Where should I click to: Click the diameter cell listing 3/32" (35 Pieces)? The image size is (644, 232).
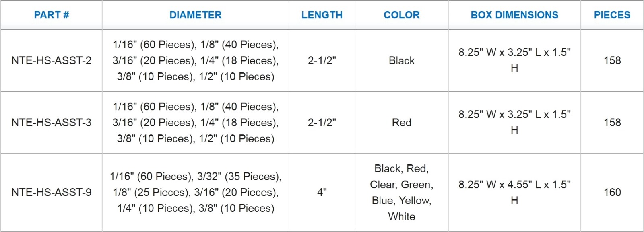coord(195,193)
